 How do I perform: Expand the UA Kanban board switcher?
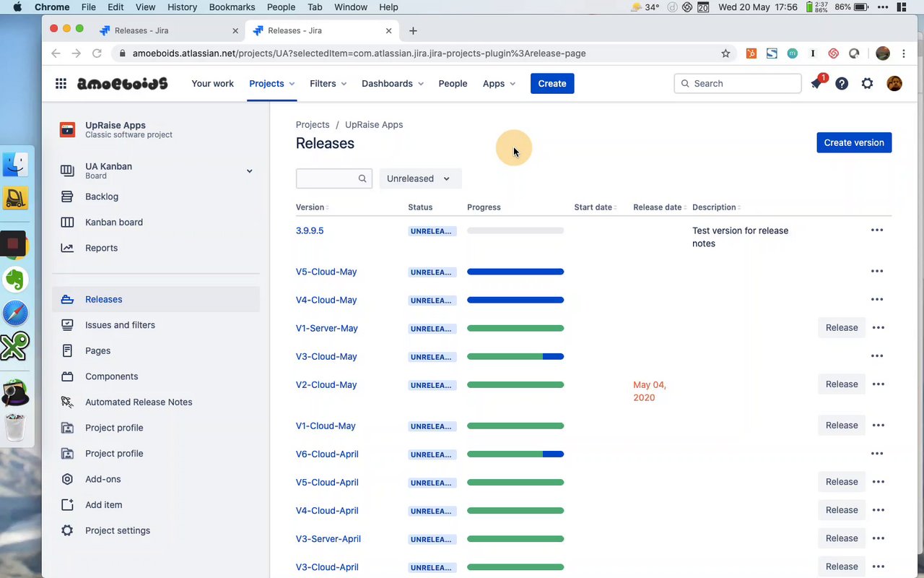pyautogui.click(x=249, y=171)
